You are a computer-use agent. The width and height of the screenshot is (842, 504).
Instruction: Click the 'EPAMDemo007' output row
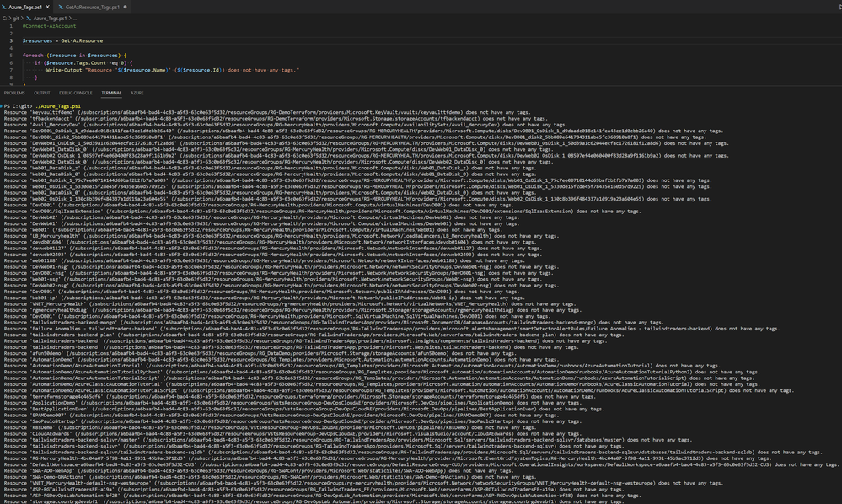click(x=281, y=415)
